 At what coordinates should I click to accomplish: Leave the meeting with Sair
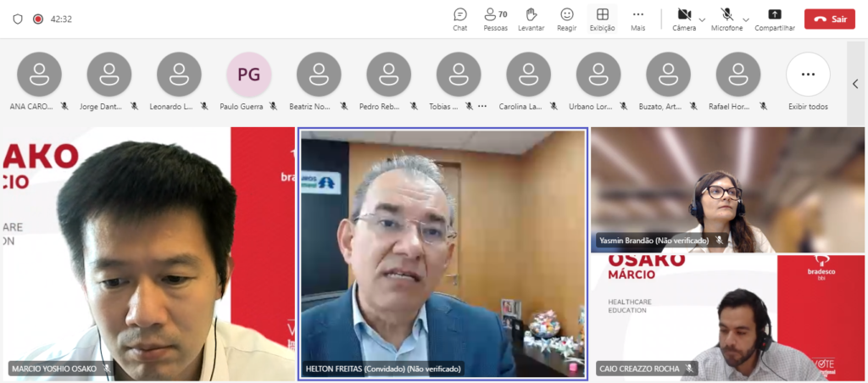tap(829, 19)
